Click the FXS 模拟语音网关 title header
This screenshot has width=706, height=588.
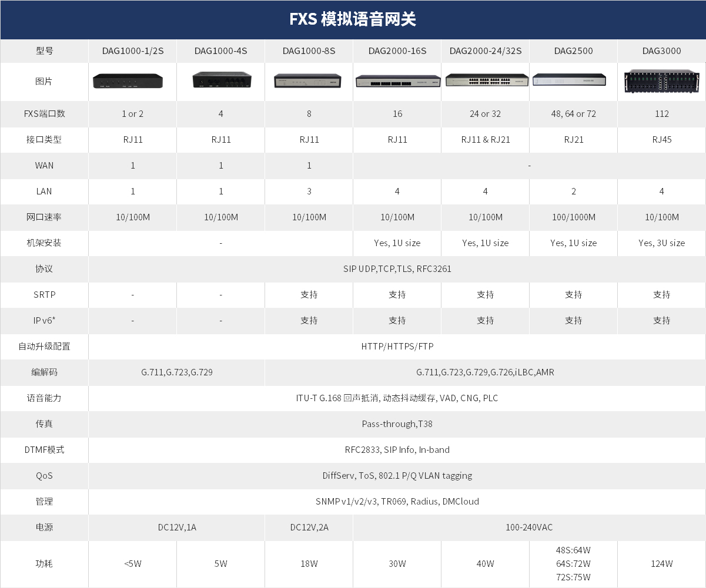(353, 19)
